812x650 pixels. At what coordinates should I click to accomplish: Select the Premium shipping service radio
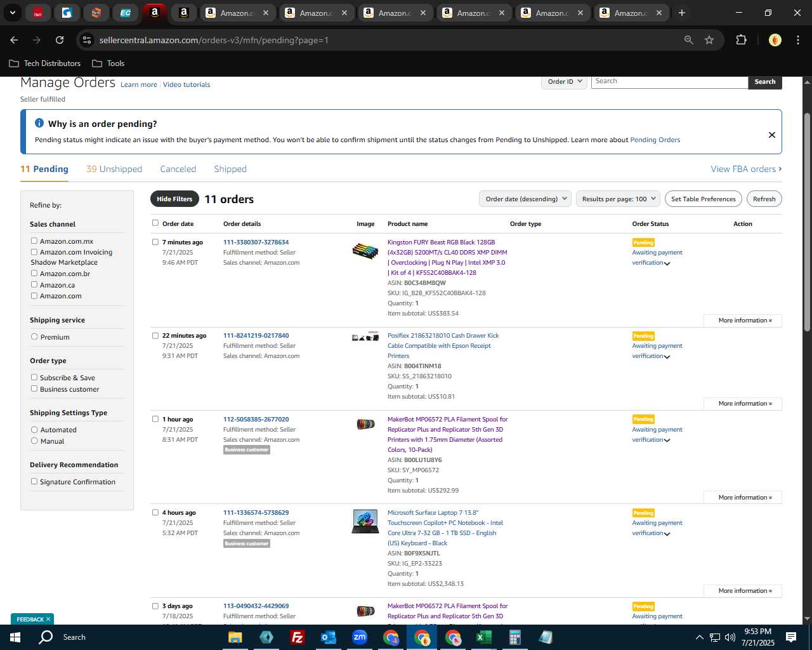point(34,336)
